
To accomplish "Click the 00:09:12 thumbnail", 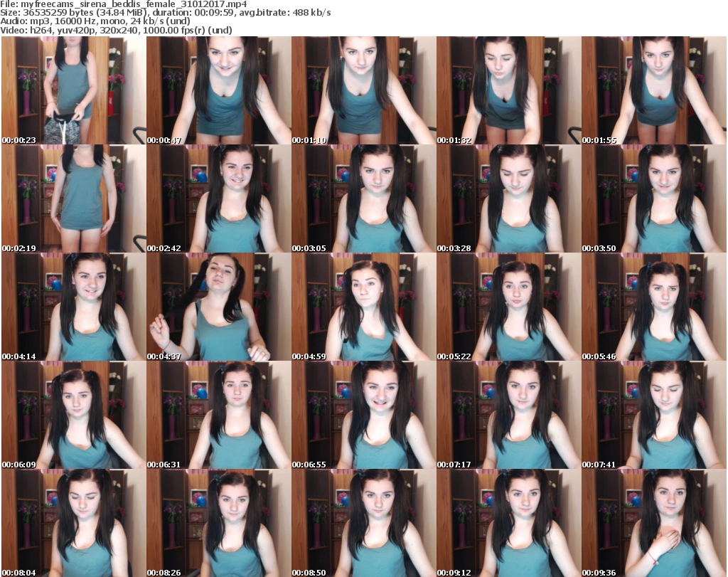I will (508, 523).
